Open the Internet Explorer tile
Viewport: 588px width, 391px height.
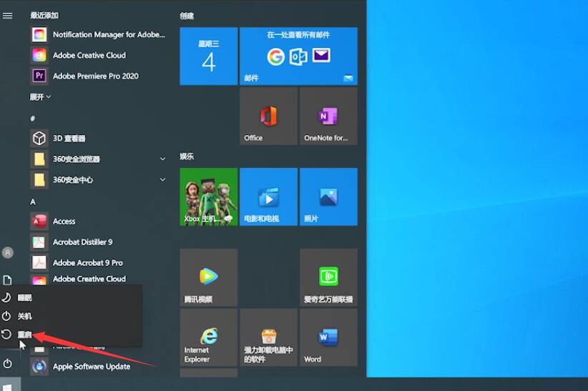(209, 337)
